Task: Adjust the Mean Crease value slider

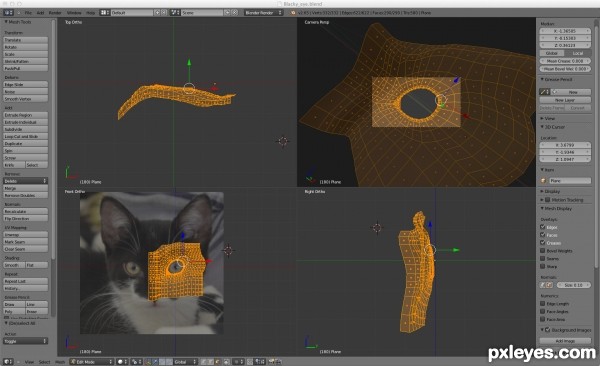Action: (x=565, y=61)
